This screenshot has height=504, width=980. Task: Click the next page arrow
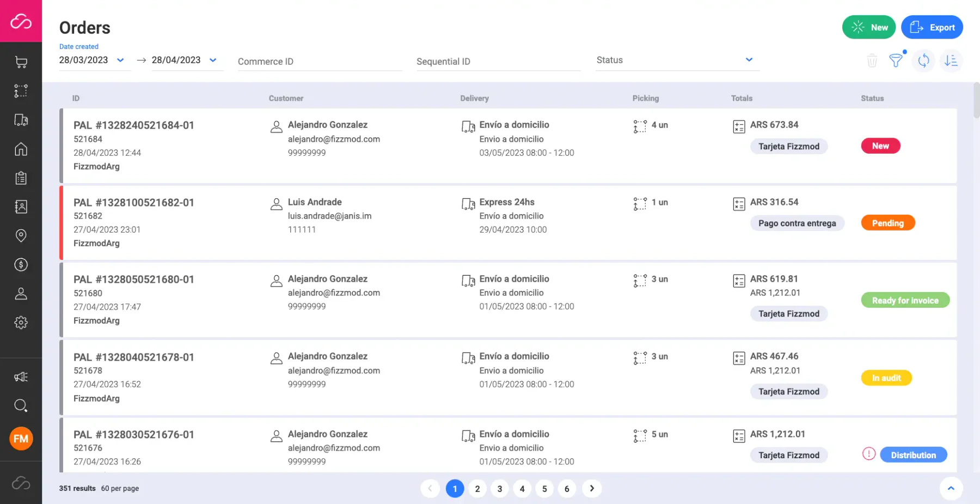pyautogui.click(x=592, y=489)
